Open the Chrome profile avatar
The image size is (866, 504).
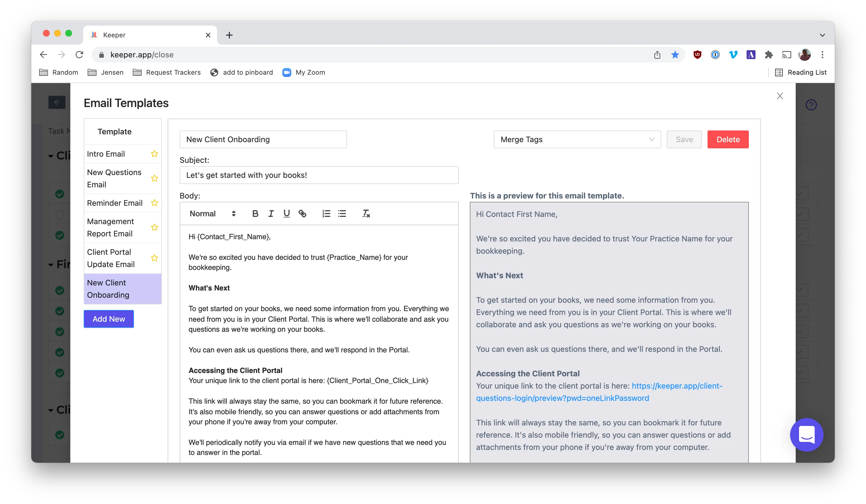(x=805, y=55)
